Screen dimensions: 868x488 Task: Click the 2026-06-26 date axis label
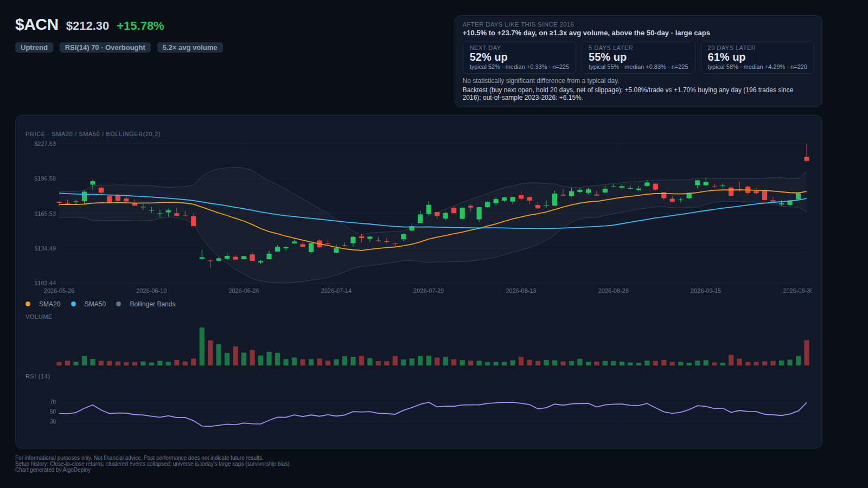coord(244,291)
